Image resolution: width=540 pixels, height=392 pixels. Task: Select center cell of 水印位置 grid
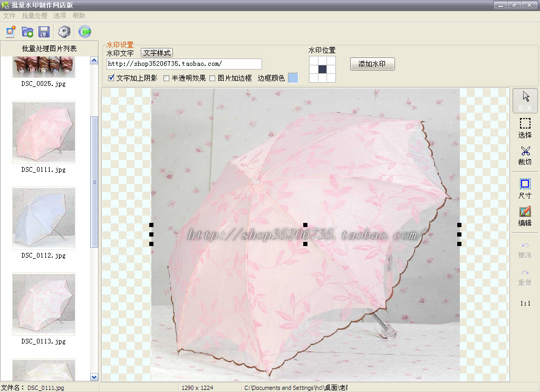322,69
